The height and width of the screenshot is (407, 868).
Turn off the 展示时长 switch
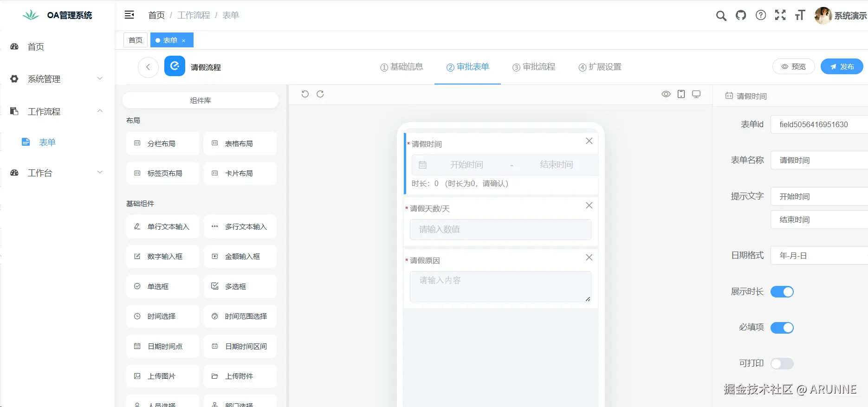click(x=782, y=291)
